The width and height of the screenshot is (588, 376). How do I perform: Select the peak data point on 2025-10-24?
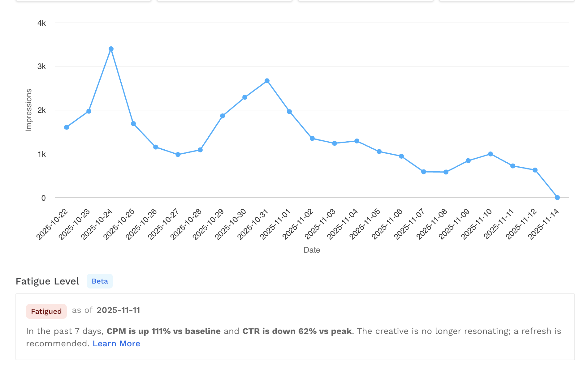click(x=111, y=48)
